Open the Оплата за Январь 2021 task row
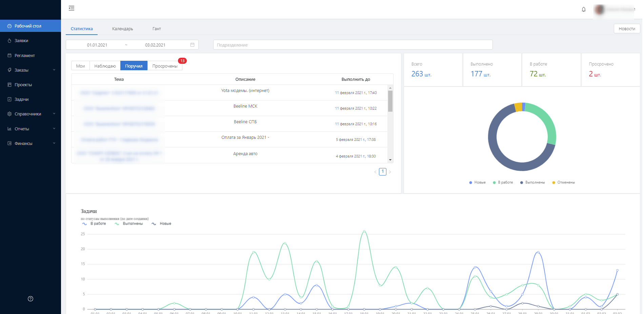The width and height of the screenshot is (644, 314). click(x=229, y=140)
